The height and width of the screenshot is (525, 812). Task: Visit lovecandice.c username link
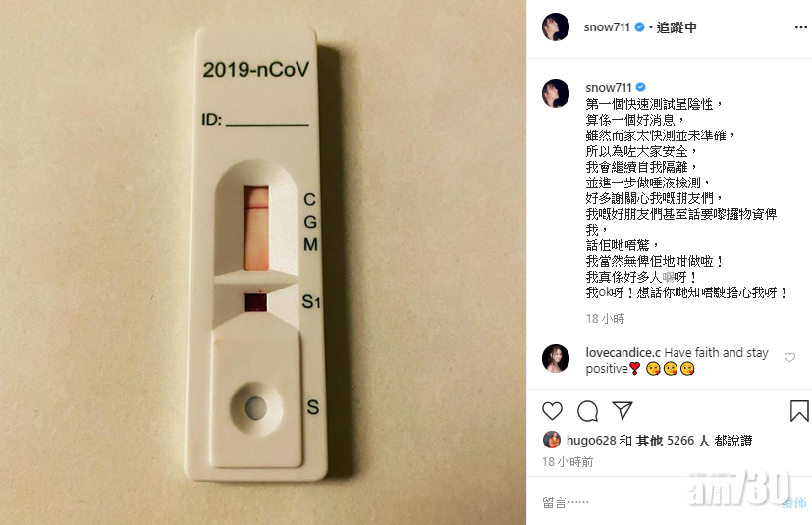click(x=623, y=352)
